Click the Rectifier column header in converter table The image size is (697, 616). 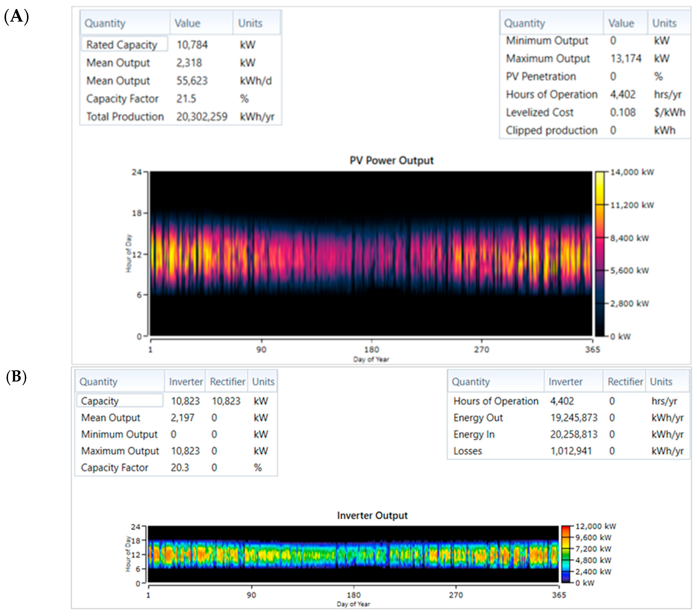pyautogui.click(x=227, y=382)
